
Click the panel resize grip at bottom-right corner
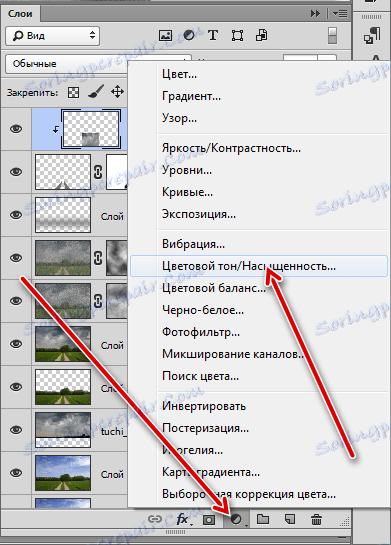345,521
